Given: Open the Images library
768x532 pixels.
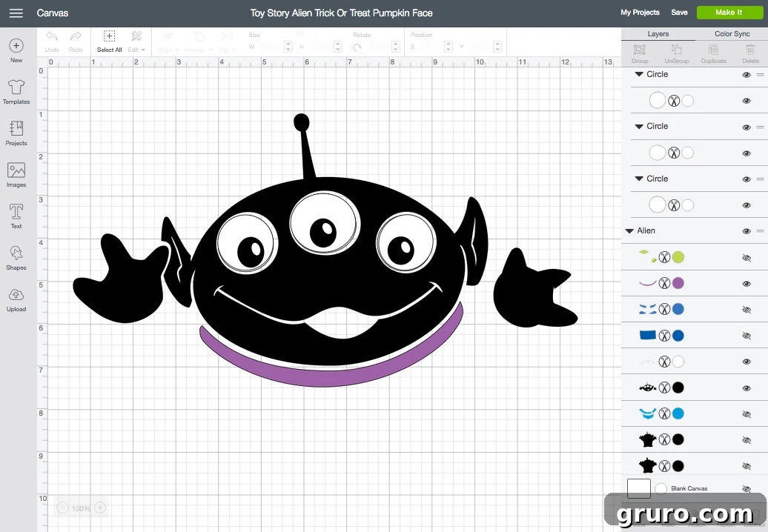Looking at the screenshot, I should pyautogui.click(x=16, y=170).
